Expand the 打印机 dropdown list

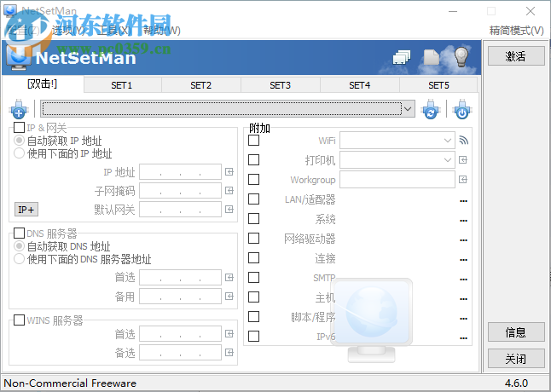(x=447, y=160)
